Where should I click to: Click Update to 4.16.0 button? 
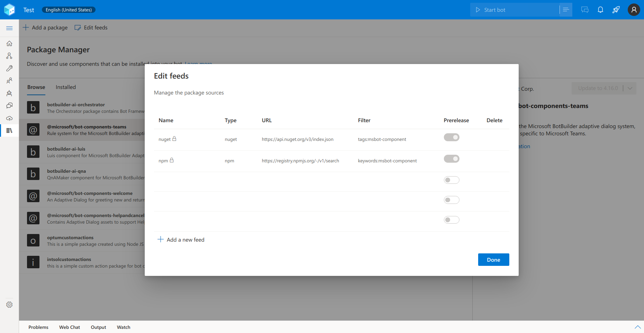598,88
